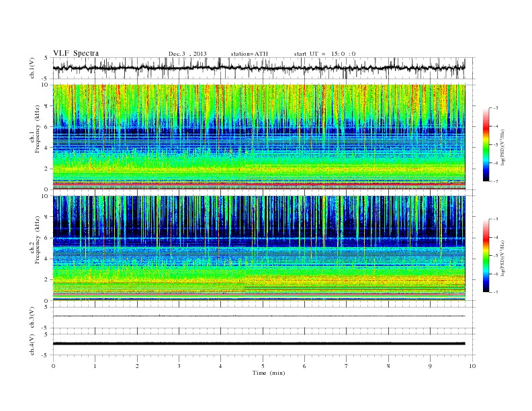The height and width of the screenshot is (411, 532).
Task: Click the ch.2 "Frequency (kHz)" axis label
Action: pyautogui.click(x=38, y=239)
